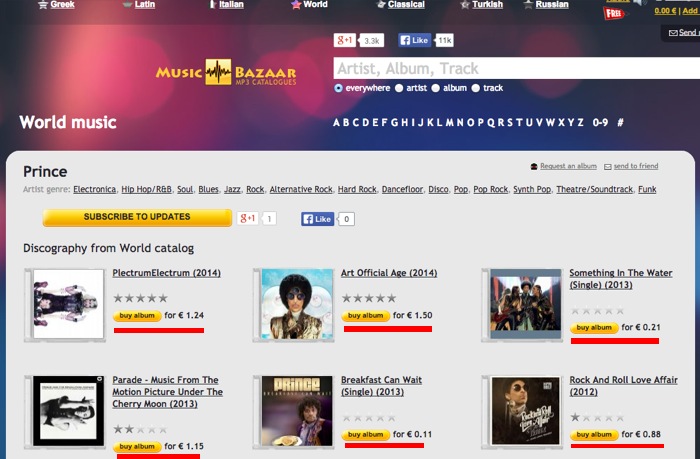Open the Latin music catalog
This screenshot has width=700, height=459.
coord(145,4)
